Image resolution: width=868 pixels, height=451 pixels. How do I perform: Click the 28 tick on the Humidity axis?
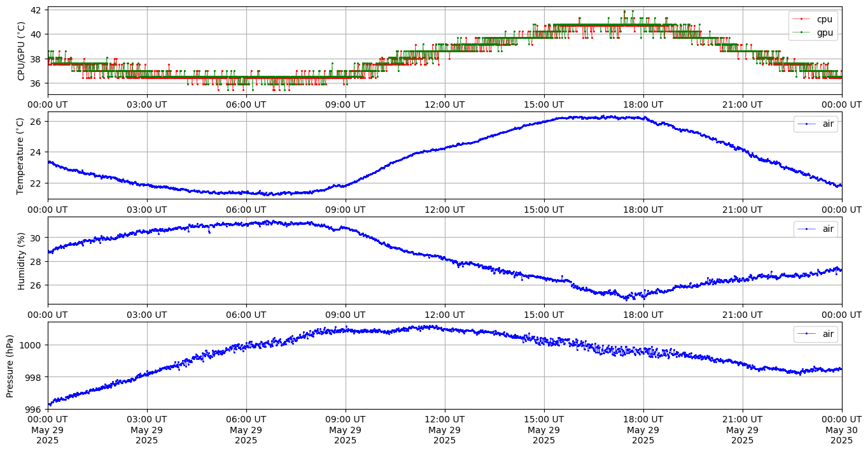tap(36, 261)
